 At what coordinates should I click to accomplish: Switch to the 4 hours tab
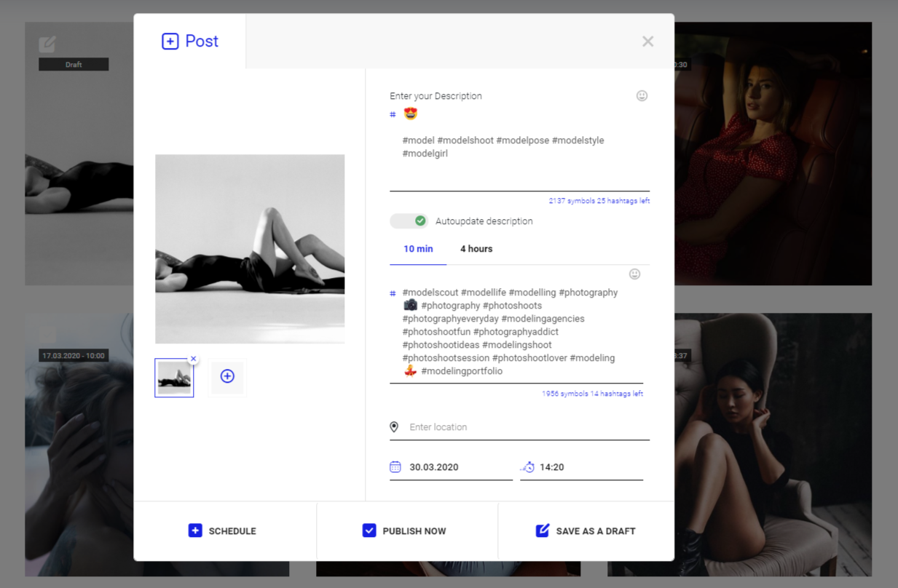click(x=476, y=249)
